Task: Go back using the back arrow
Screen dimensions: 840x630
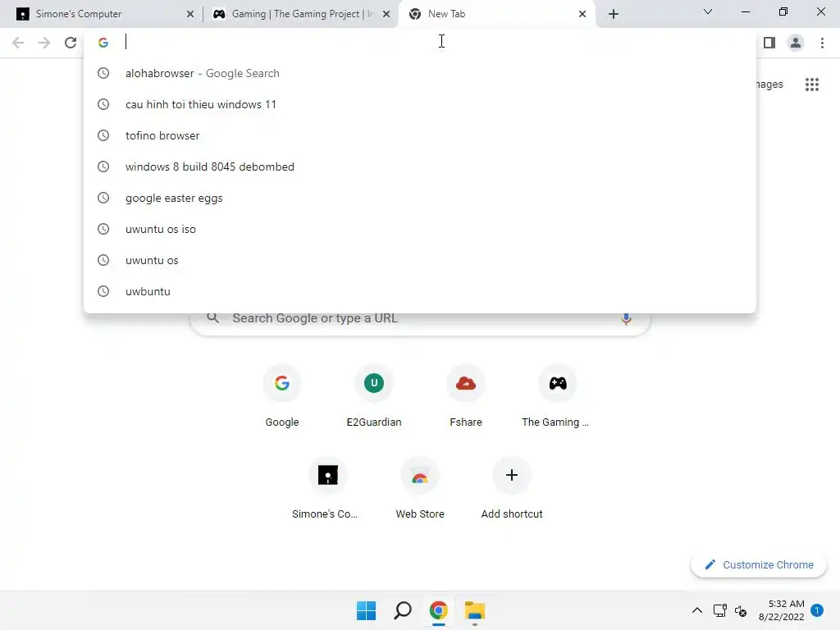Action: click(x=18, y=43)
